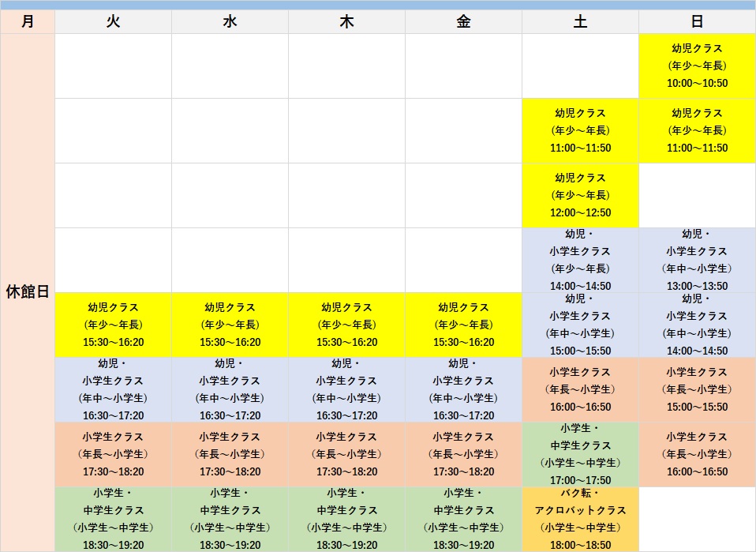Select Saturday 14:00～14:50 幼児・小学生クラス
756x552 pixels.
pyautogui.click(x=580, y=260)
